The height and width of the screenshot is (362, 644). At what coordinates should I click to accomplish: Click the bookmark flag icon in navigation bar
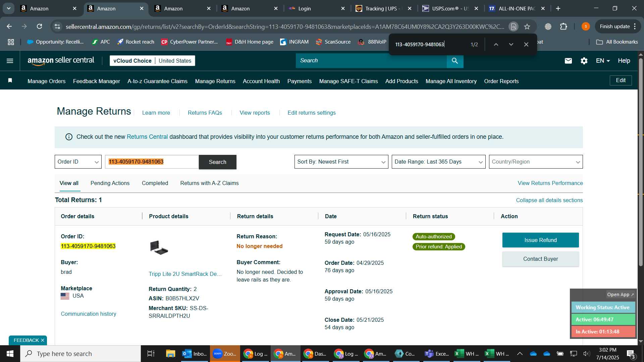10,80
